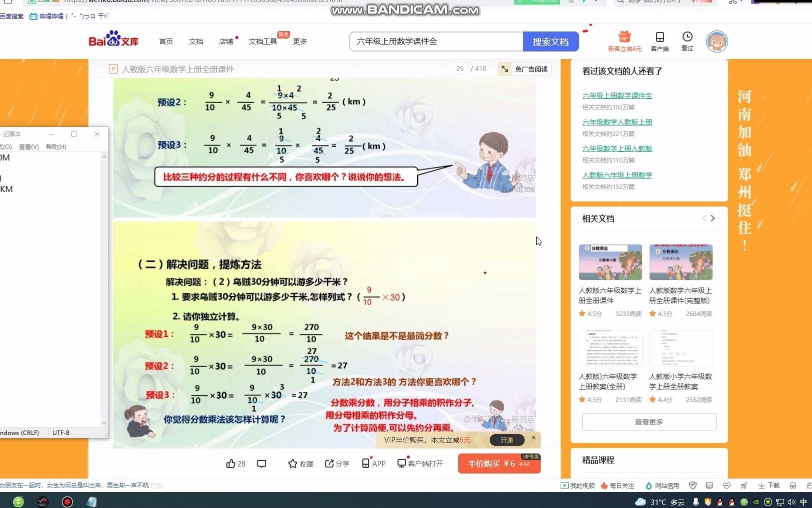This screenshot has height=508, width=812.
Task: Click the 搜索文档 button
Action: coord(551,41)
